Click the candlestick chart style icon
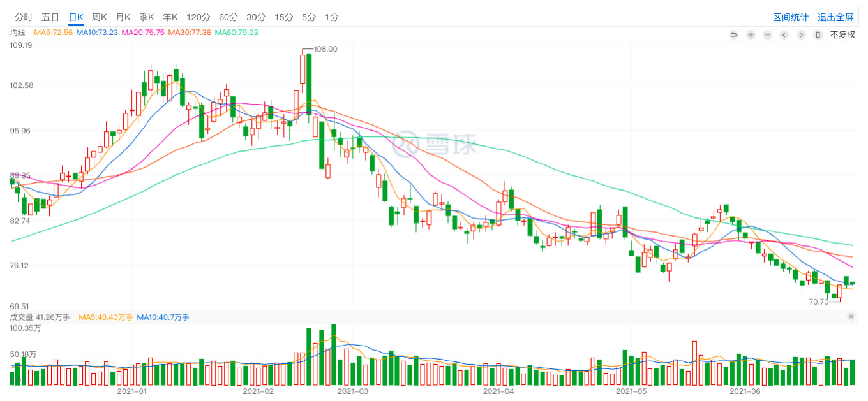868x401 pixels. [x=818, y=35]
